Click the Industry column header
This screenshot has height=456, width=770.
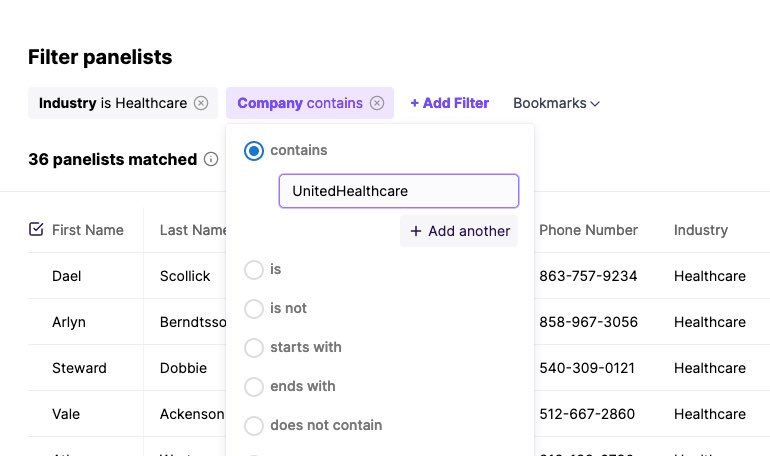[701, 230]
